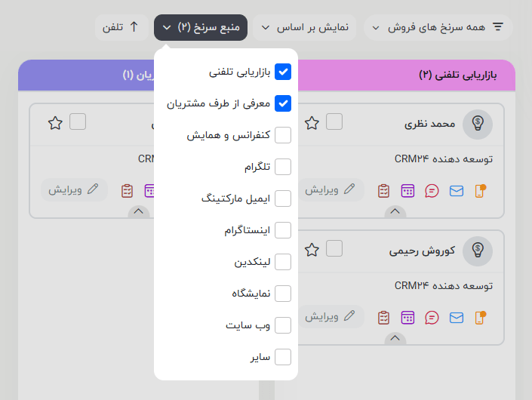Click the clipboard task icon on کوروش رحیمی card
The image size is (532, 400).
click(x=384, y=318)
